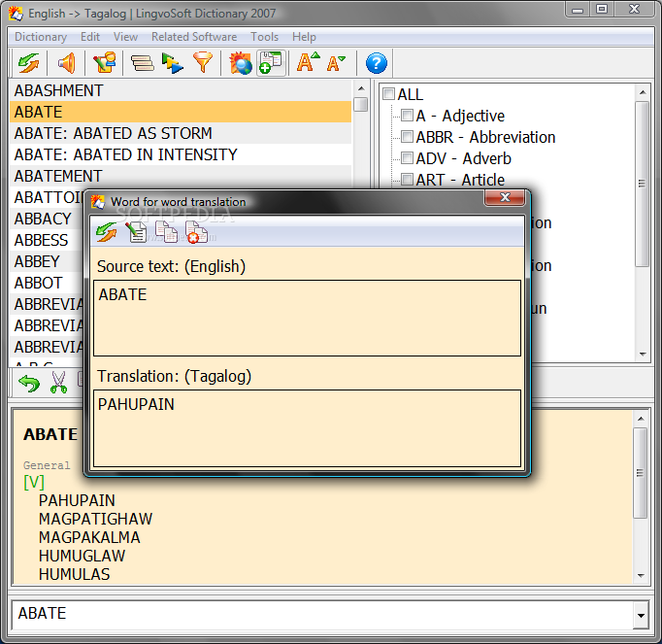Open the search box dropdown arrow
662x644 pixels.
[x=641, y=615]
